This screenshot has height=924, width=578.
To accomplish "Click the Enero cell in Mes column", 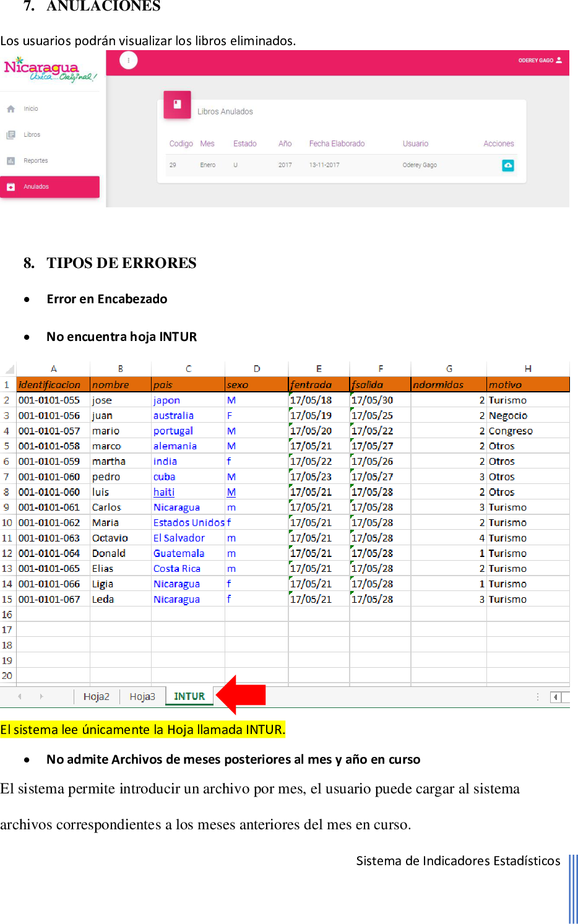I will [208, 165].
